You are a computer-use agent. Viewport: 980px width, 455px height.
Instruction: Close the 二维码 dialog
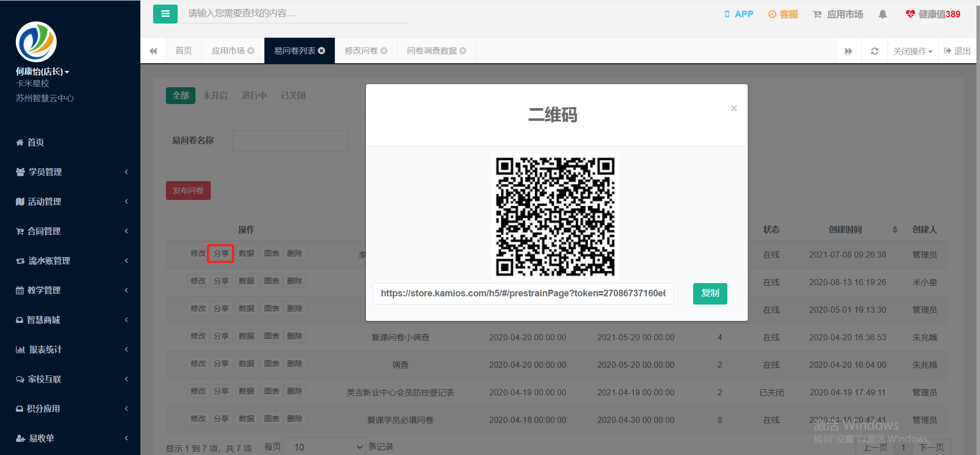(734, 108)
